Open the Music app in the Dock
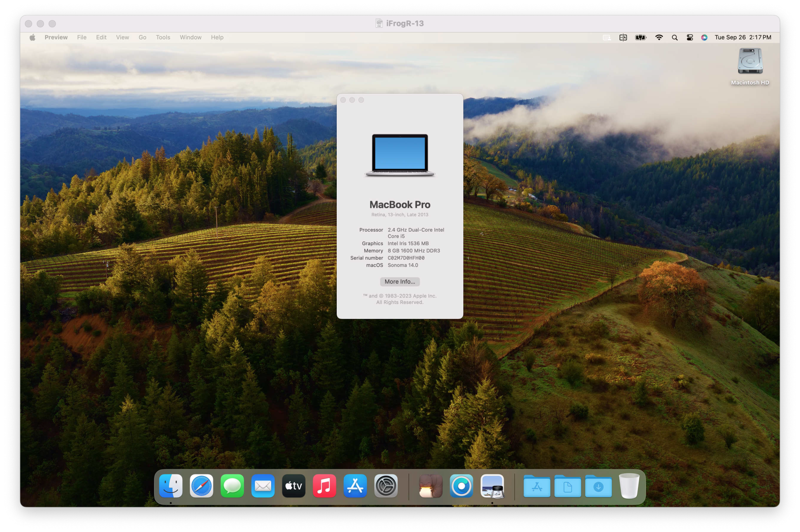 point(324,486)
